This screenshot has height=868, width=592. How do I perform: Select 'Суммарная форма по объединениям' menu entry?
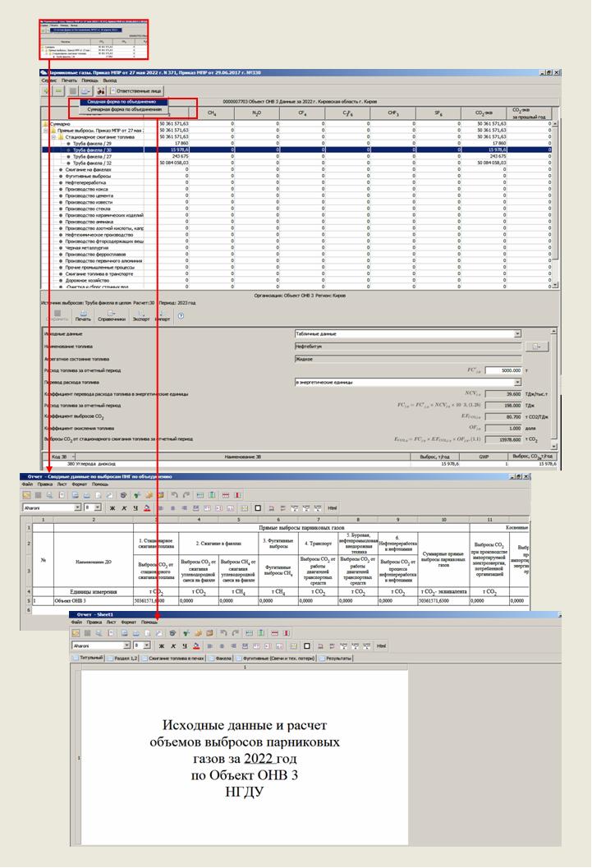[x=124, y=109]
